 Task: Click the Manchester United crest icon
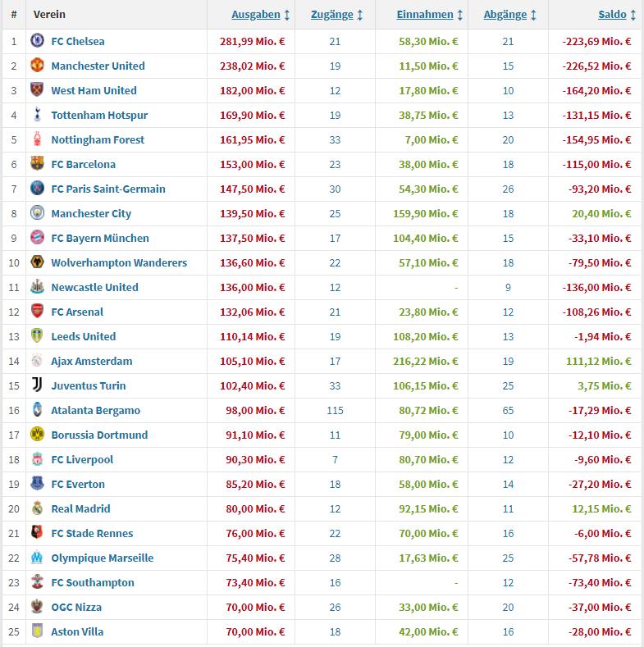click(x=37, y=66)
